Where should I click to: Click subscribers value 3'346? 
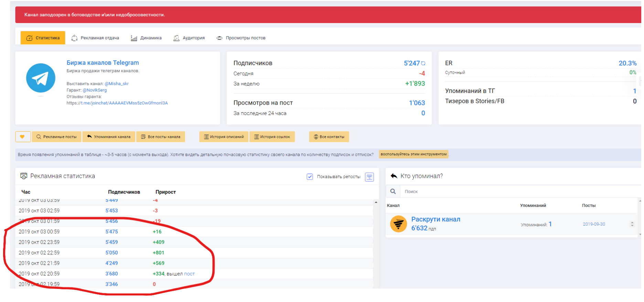click(111, 284)
